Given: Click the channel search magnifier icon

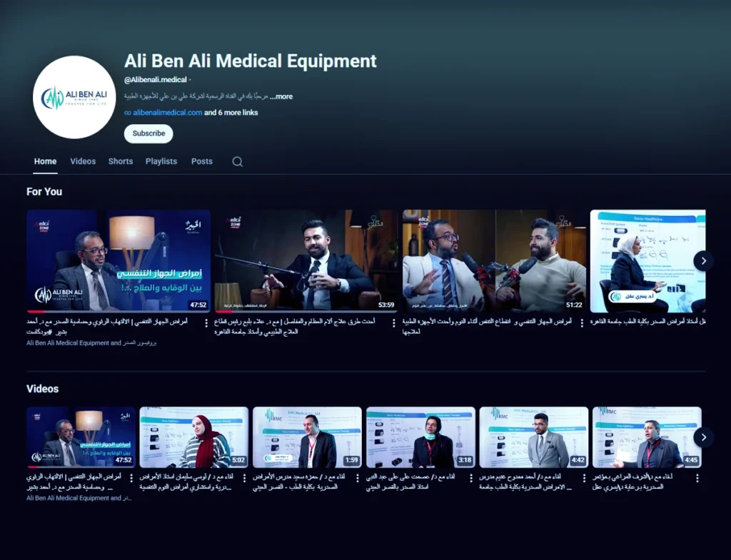Looking at the screenshot, I should (x=237, y=162).
